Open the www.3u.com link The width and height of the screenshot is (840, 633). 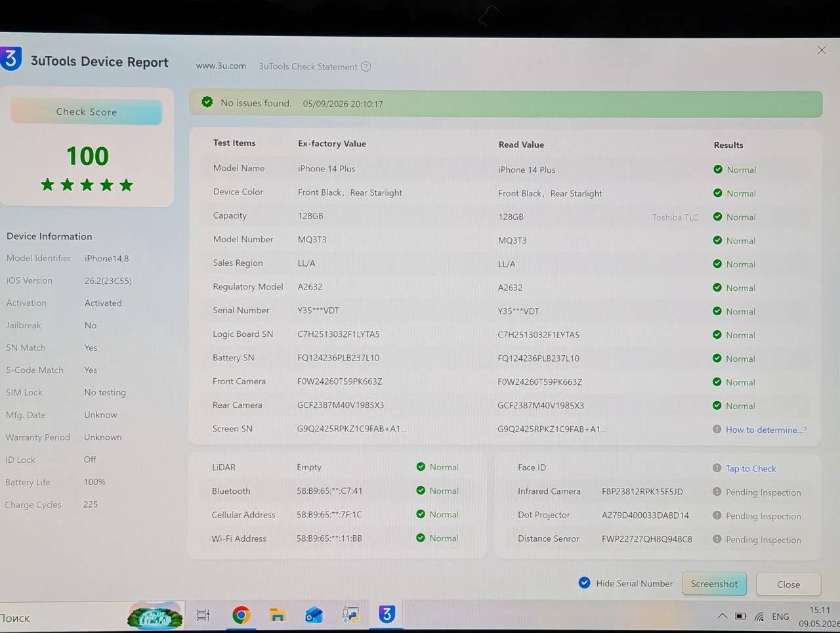tap(221, 66)
